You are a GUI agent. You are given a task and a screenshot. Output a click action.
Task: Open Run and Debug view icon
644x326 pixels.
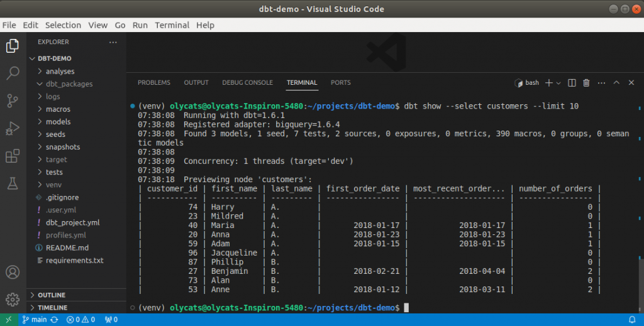click(x=13, y=128)
